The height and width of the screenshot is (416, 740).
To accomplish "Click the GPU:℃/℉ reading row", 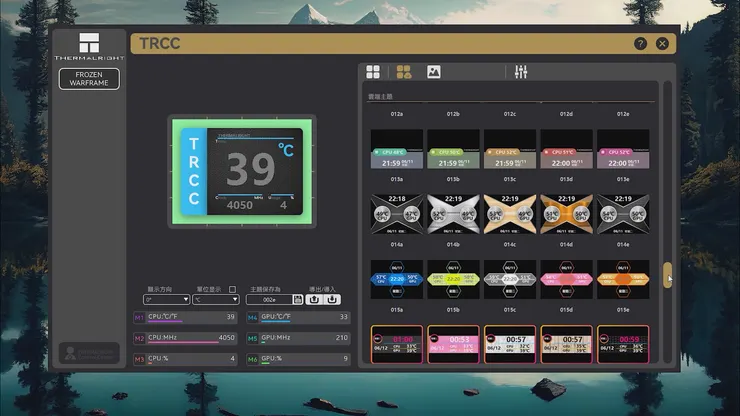I will (x=304, y=318).
